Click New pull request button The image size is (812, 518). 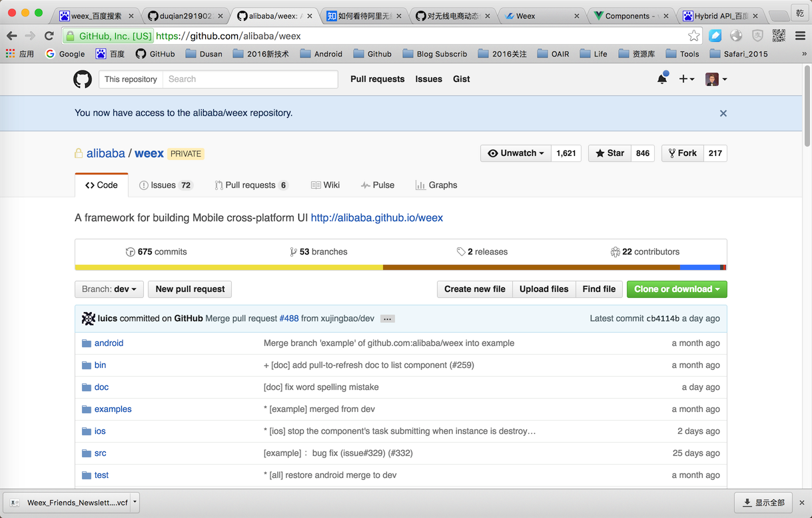click(x=190, y=289)
